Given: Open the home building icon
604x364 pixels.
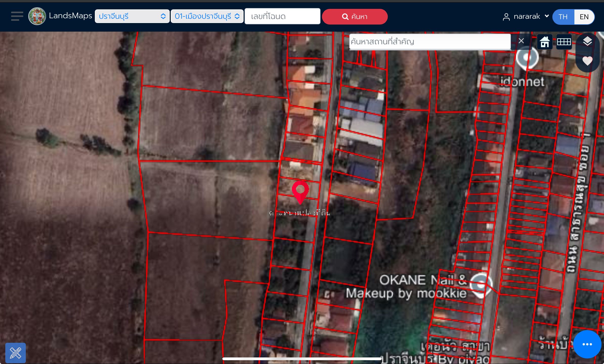Looking at the screenshot, I should (x=545, y=42).
